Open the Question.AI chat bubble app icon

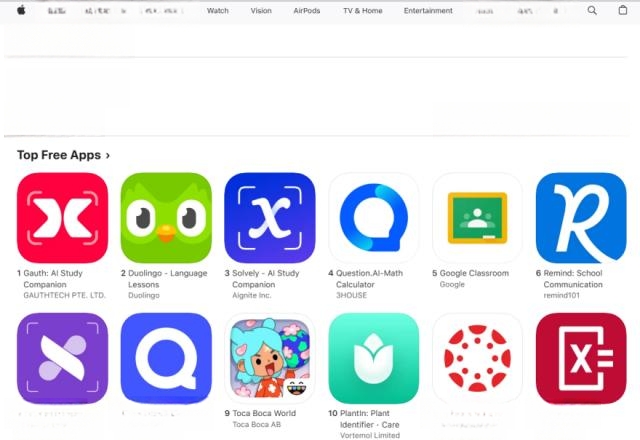373,218
